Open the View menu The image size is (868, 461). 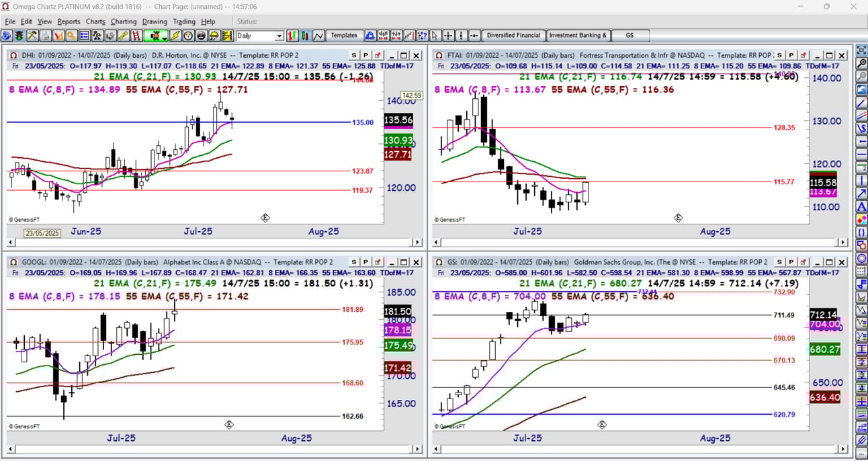44,22
